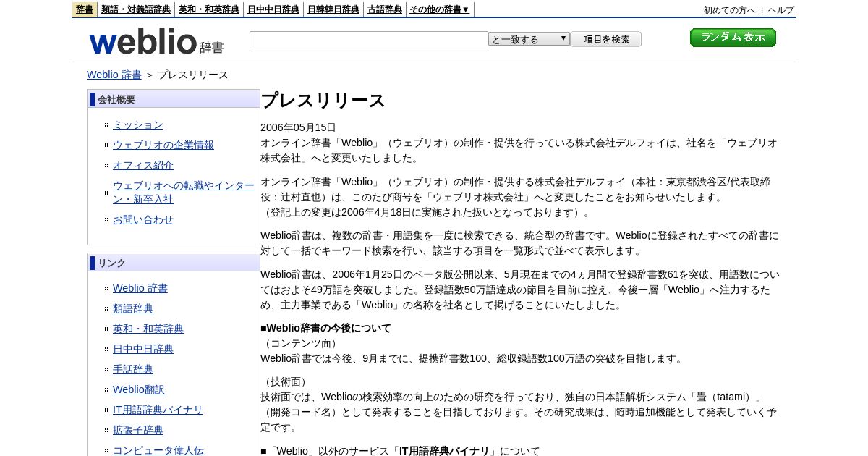Expand the その他の辞書▼ menu

[x=440, y=9]
